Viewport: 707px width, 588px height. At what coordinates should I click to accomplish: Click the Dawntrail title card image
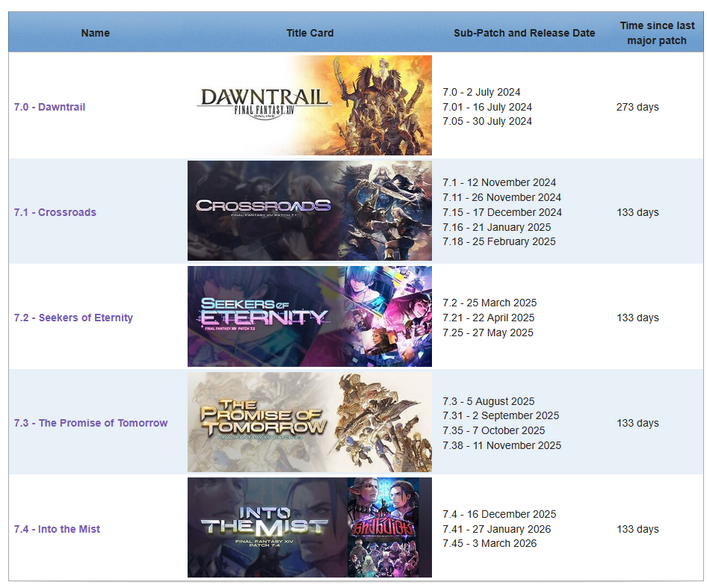click(x=309, y=105)
